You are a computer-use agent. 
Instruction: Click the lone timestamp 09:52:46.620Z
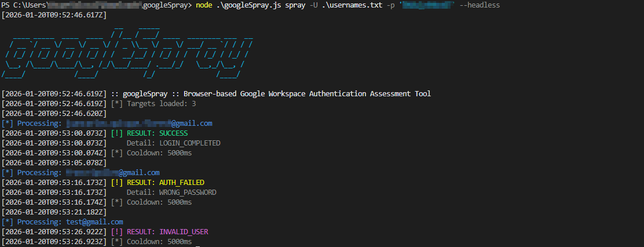pyautogui.click(x=54, y=114)
